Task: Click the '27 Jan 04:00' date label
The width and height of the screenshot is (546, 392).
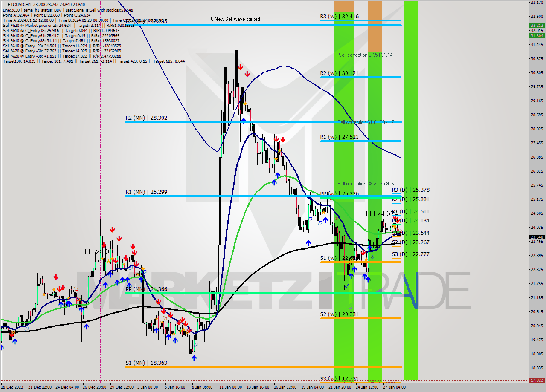Action: 394,387
